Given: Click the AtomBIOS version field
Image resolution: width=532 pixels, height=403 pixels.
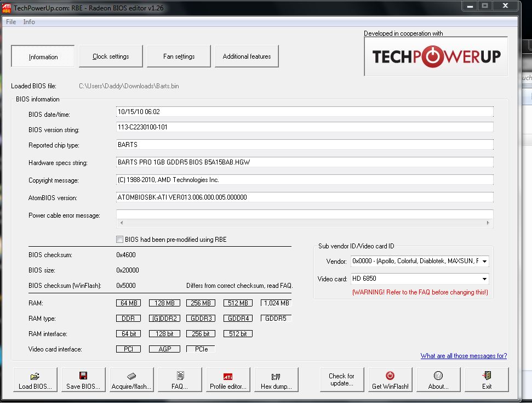Looking at the screenshot, I should pos(305,197).
